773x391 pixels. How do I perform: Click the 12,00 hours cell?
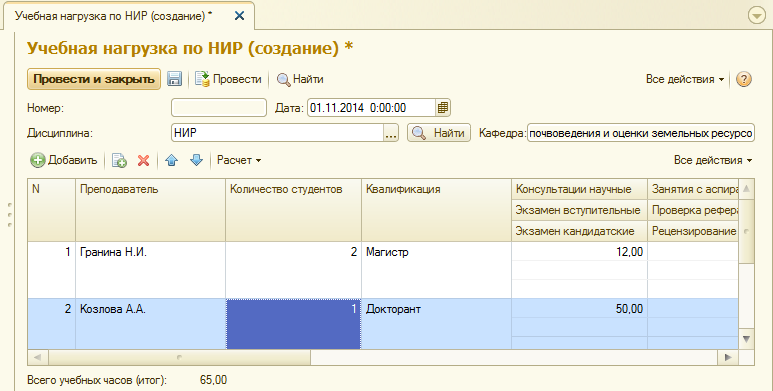579,252
